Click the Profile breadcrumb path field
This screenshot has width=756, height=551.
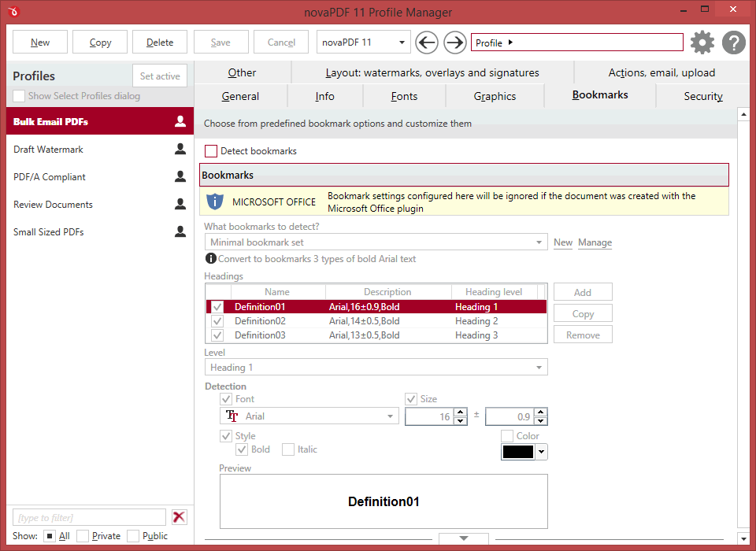tap(576, 43)
